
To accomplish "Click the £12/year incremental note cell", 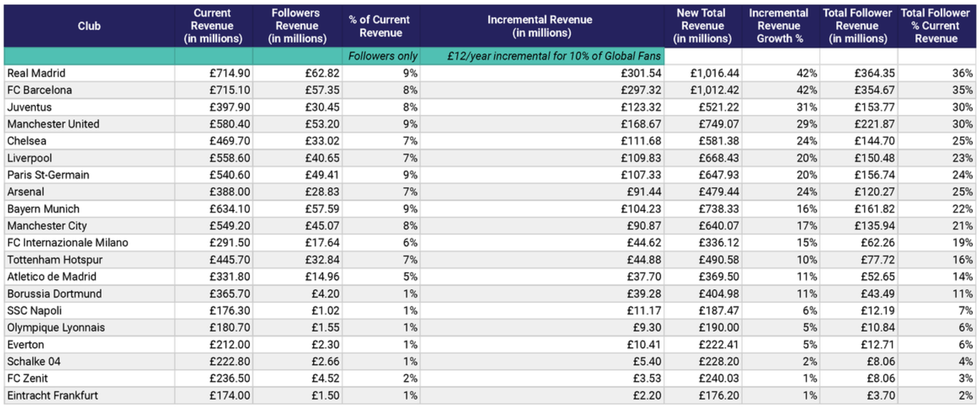I will (542, 56).
